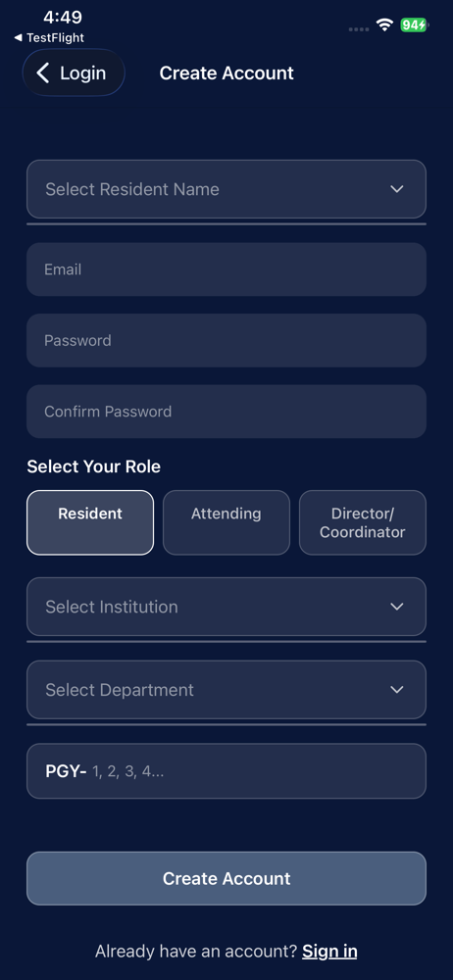Tap the battery indicator showing 94
This screenshot has width=453, height=980.
coord(414,25)
